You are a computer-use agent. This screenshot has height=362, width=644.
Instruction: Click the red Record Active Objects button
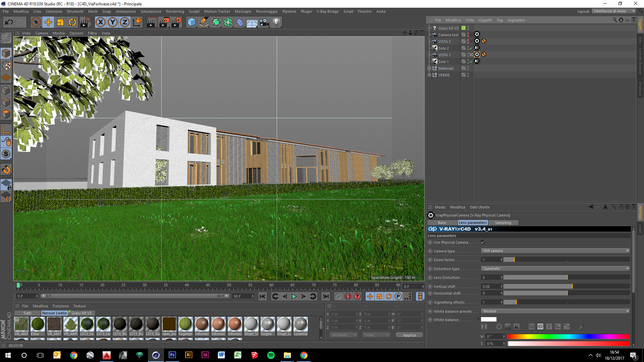click(x=348, y=296)
